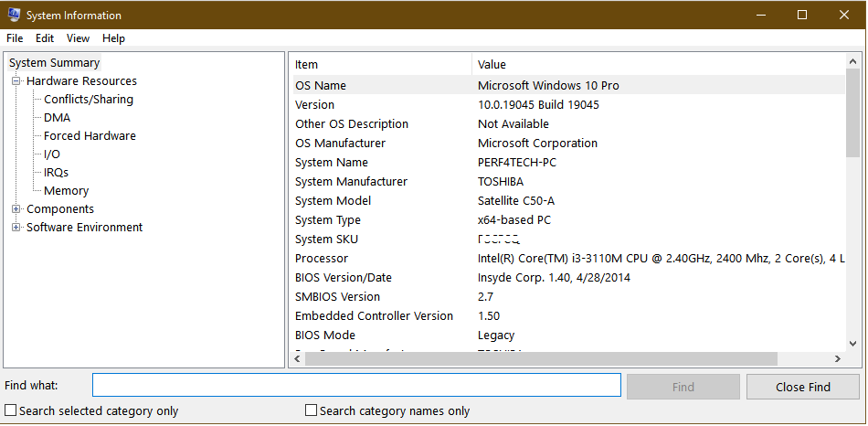This screenshot has width=868, height=426.
Task: Click the Intel(R) Core(TM) i3-3110M value
Action: pyautogui.click(x=661, y=258)
